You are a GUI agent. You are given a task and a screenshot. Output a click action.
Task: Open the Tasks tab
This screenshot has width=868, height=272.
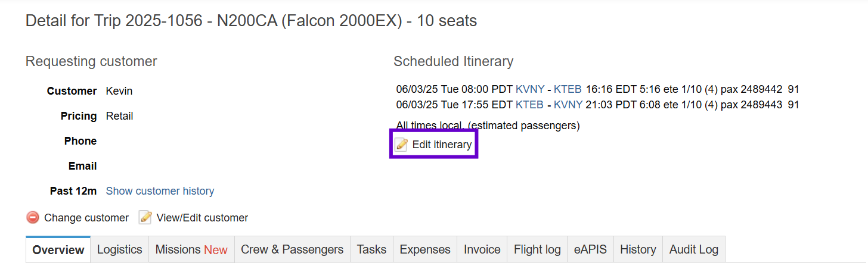click(371, 249)
